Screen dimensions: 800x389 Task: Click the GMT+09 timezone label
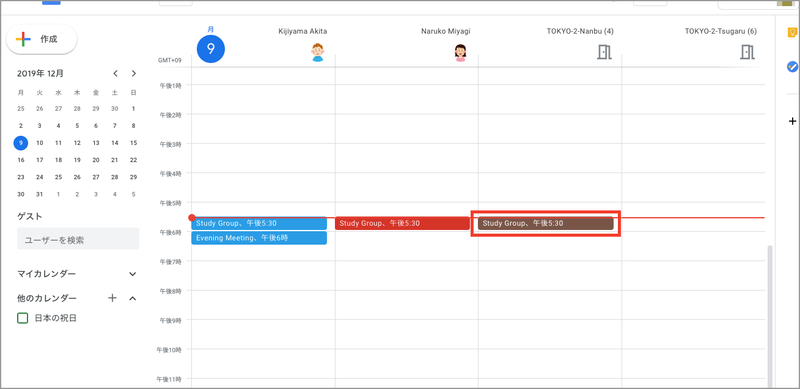[x=170, y=60]
